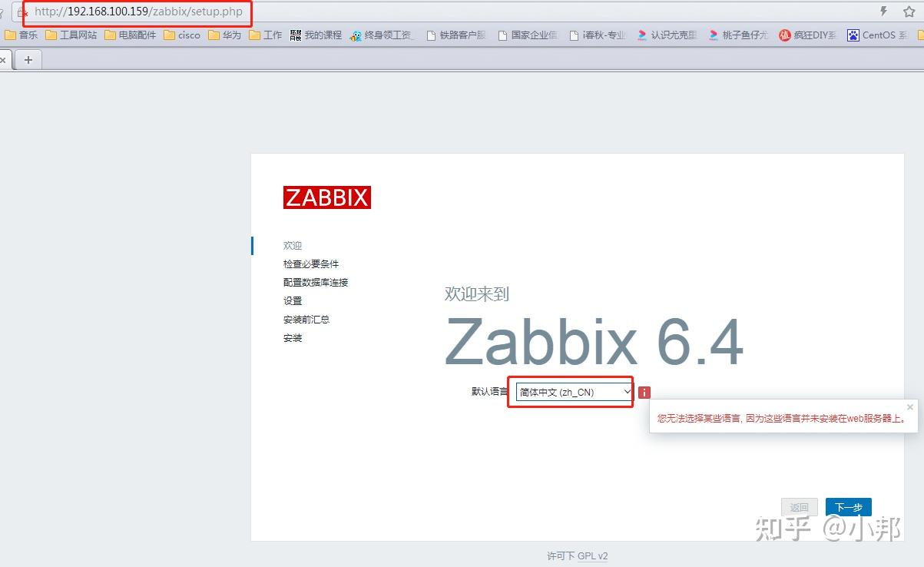Open the 认识尤克里 bookmark
The image size is (924, 567).
667,35
